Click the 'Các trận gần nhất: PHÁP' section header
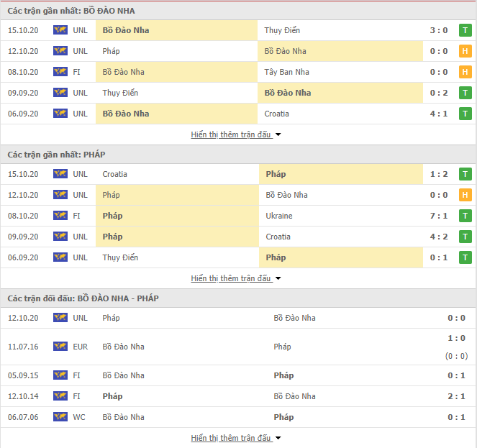 tap(56, 155)
